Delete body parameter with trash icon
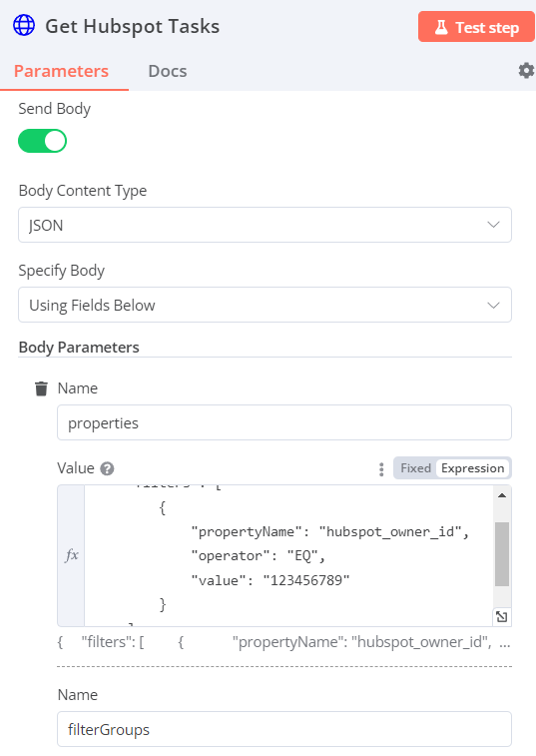 coord(42,388)
